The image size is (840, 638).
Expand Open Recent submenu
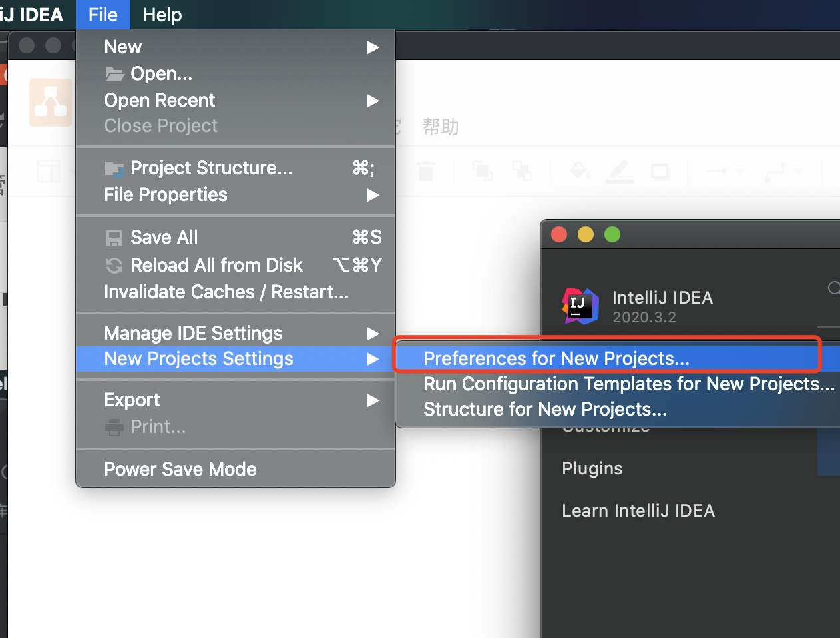click(236, 100)
